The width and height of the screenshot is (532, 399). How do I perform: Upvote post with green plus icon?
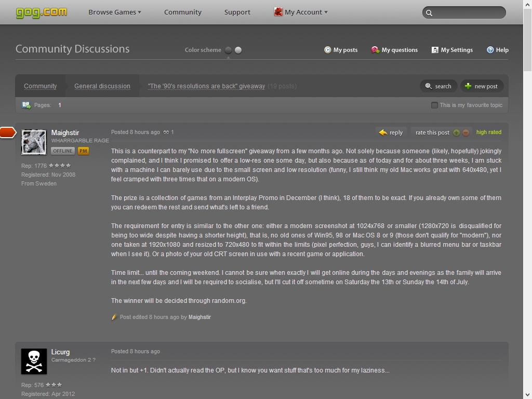point(456,132)
